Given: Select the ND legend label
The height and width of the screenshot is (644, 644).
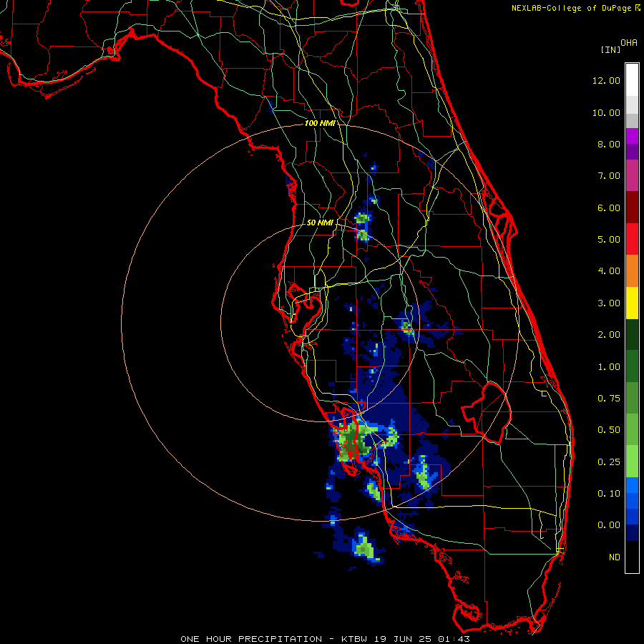Looking at the screenshot, I should click(615, 557).
